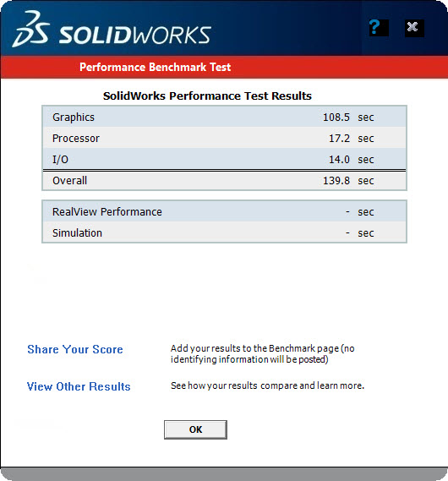Screen dimensions: 448x481
Task: Click the 3DS SolidWorks logo
Action: 112,30
